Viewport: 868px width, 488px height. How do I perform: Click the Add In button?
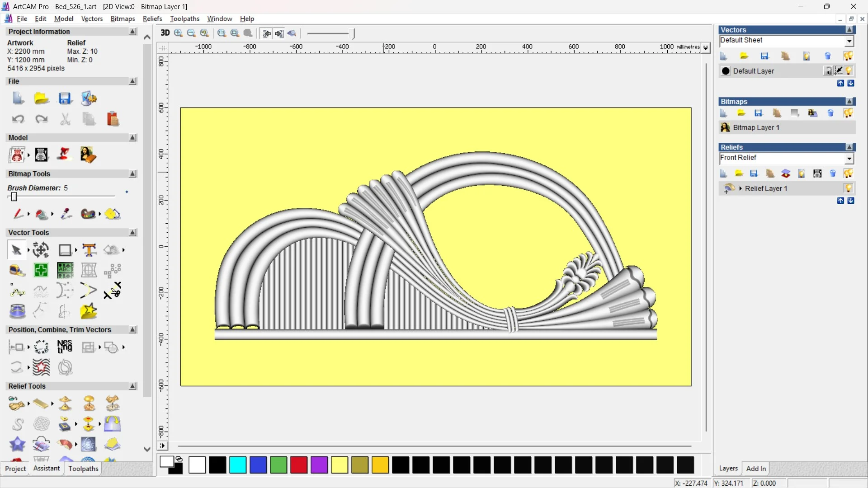(x=756, y=469)
